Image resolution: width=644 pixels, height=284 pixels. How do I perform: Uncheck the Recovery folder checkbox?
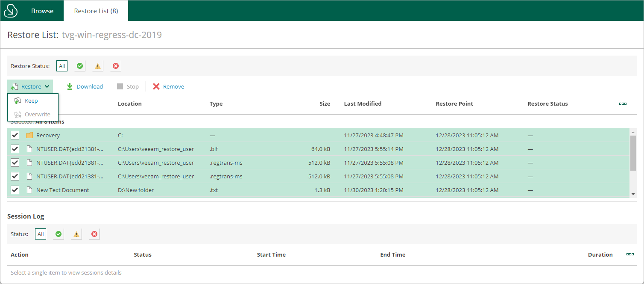click(15, 135)
